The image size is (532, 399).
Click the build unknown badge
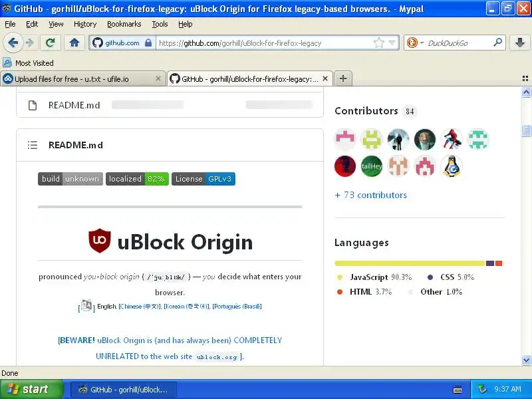click(70, 179)
